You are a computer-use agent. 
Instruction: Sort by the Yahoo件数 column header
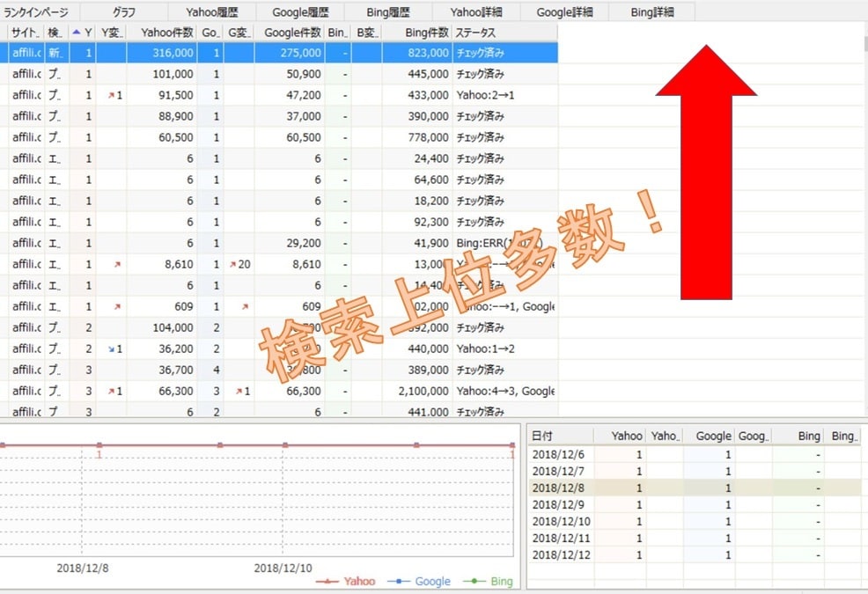[162, 33]
